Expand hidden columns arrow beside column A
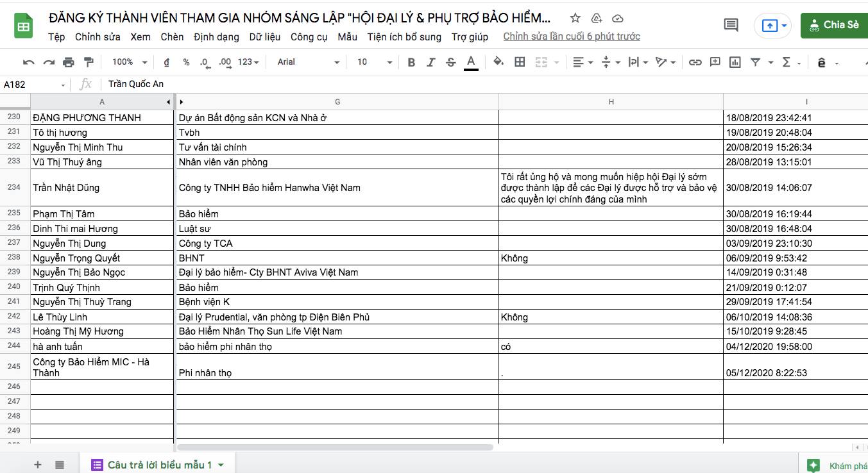Image resolution: width=868 pixels, height=473 pixels. point(169,102)
